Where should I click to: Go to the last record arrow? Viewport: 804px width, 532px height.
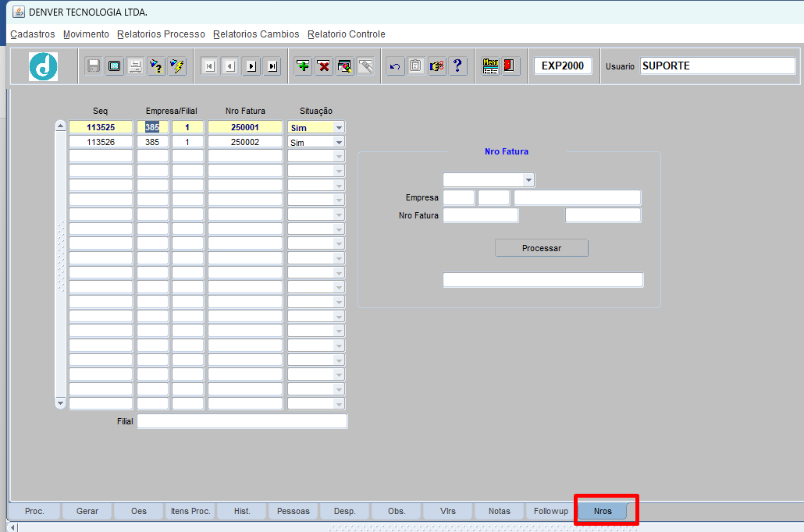272,66
